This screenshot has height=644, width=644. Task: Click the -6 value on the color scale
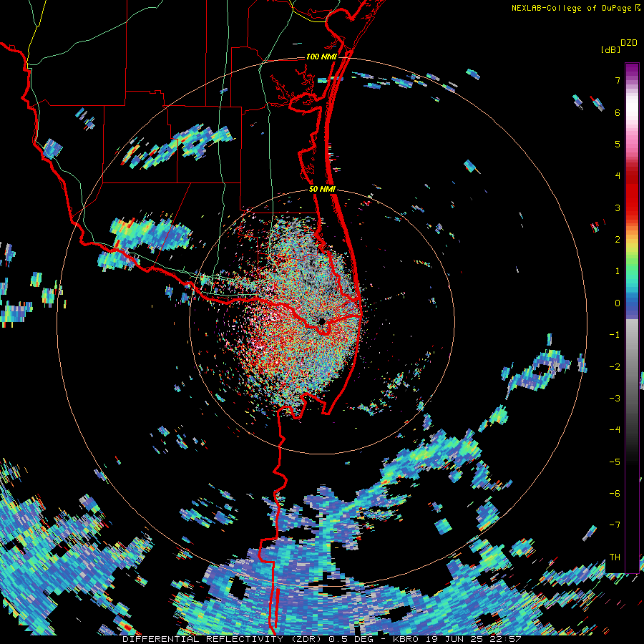tap(615, 494)
